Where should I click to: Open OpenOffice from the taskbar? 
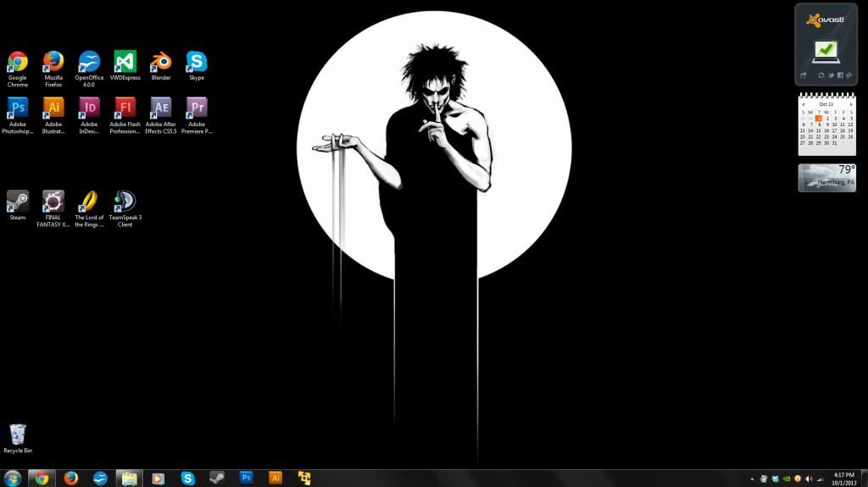click(x=100, y=479)
